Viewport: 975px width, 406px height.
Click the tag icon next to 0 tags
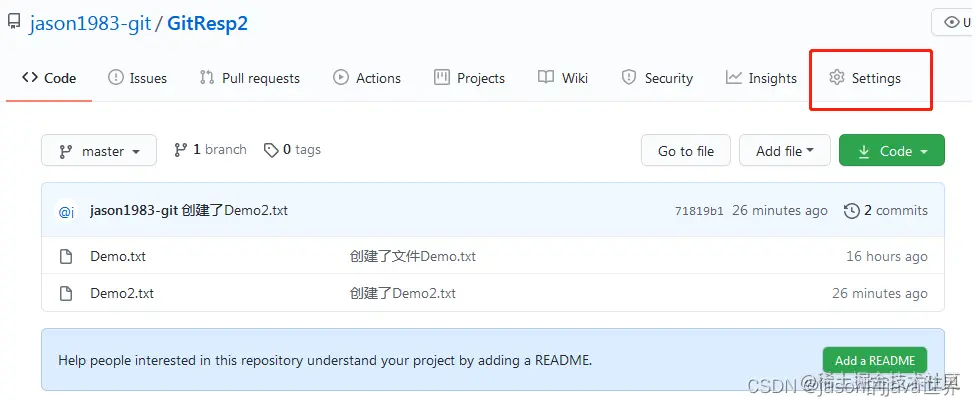270,150
